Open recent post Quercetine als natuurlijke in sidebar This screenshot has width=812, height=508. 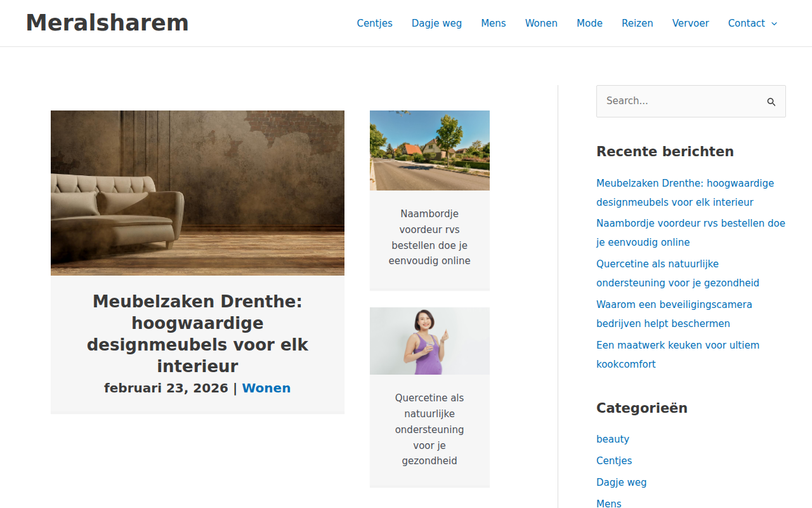[678, 273]
